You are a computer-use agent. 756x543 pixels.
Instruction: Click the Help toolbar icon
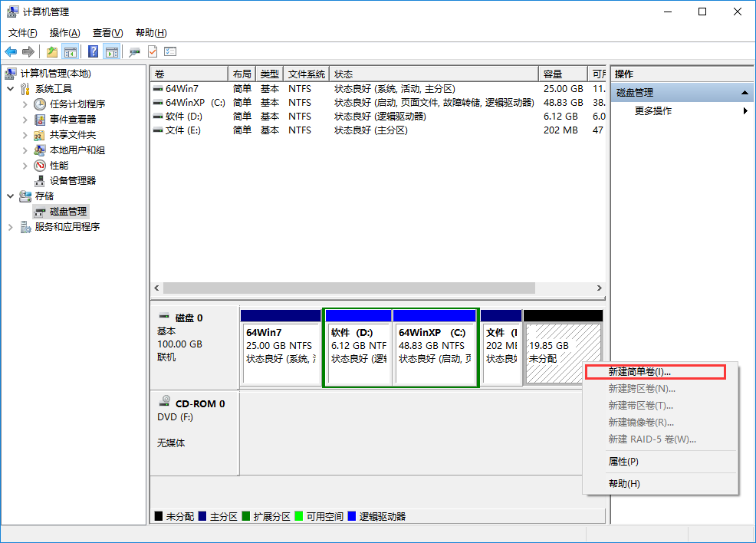point(94,51)
